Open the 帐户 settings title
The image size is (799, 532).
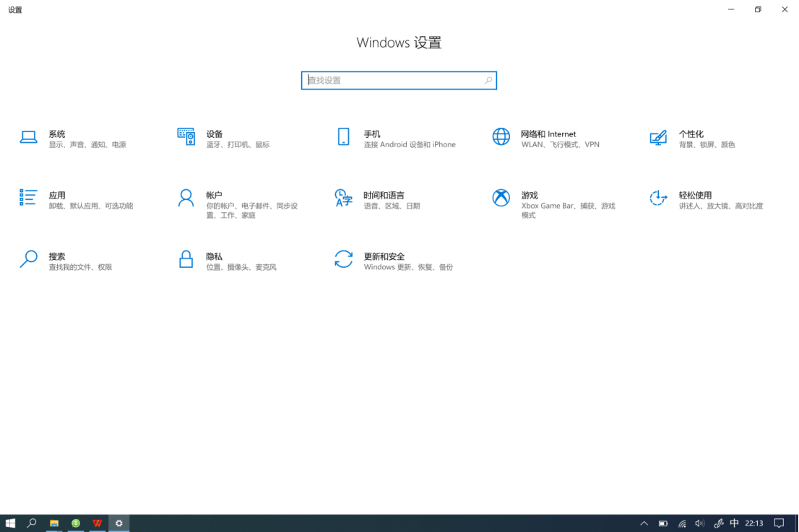coord(214,195)
